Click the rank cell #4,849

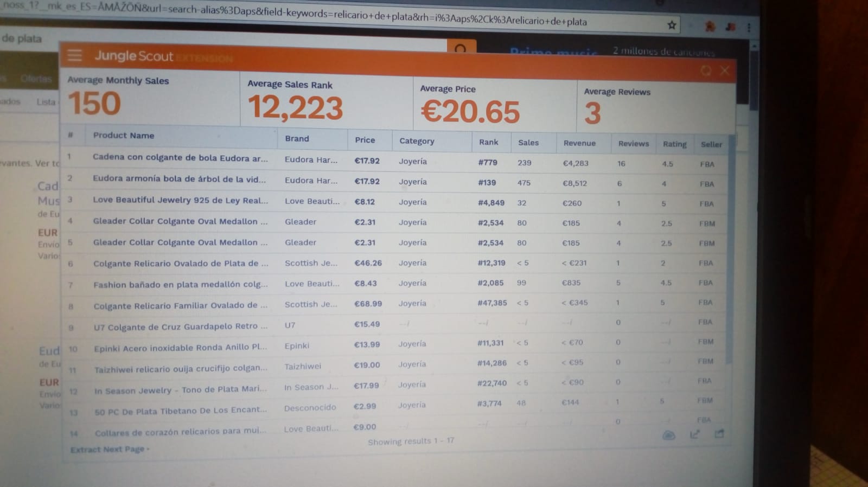coord(492,203)
